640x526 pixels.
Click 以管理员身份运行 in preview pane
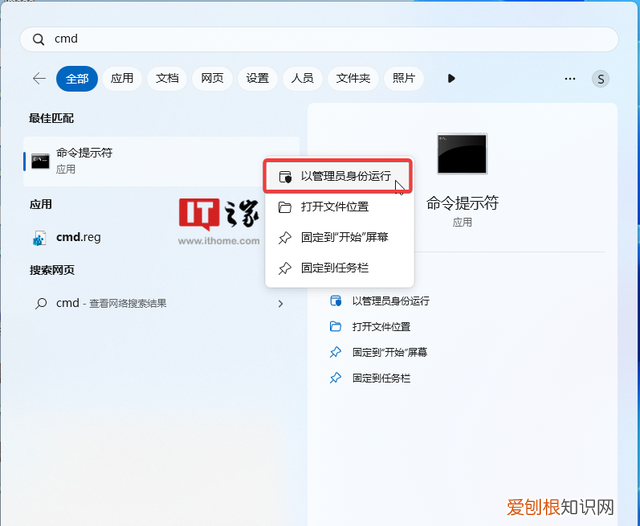click(x=391, y=301)
